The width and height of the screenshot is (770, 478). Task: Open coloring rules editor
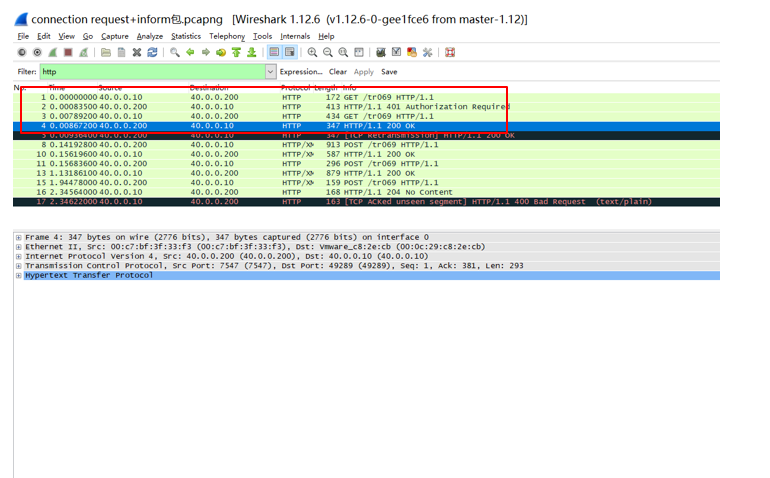(x=412, y=52)
